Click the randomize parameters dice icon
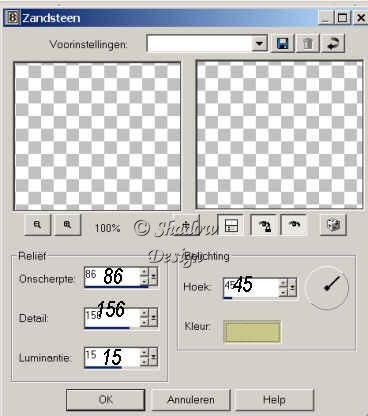Viewport: 368px width, 416px height. [x=333, y=225]
